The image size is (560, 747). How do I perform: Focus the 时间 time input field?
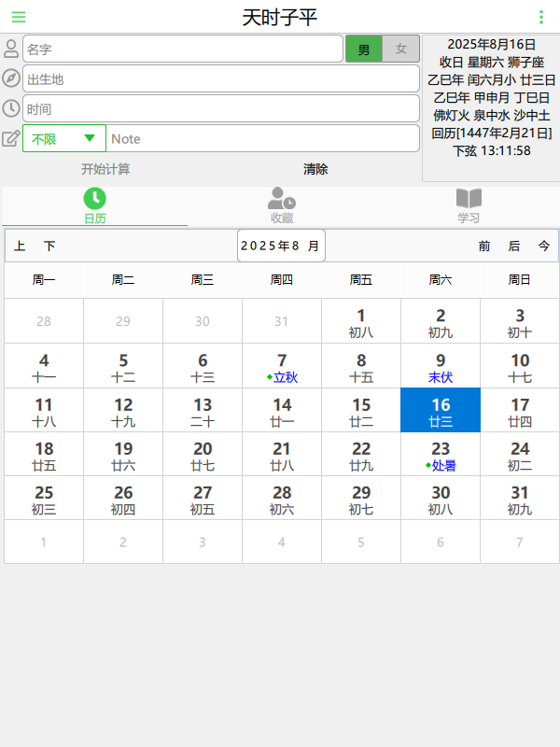click(221, 108)
